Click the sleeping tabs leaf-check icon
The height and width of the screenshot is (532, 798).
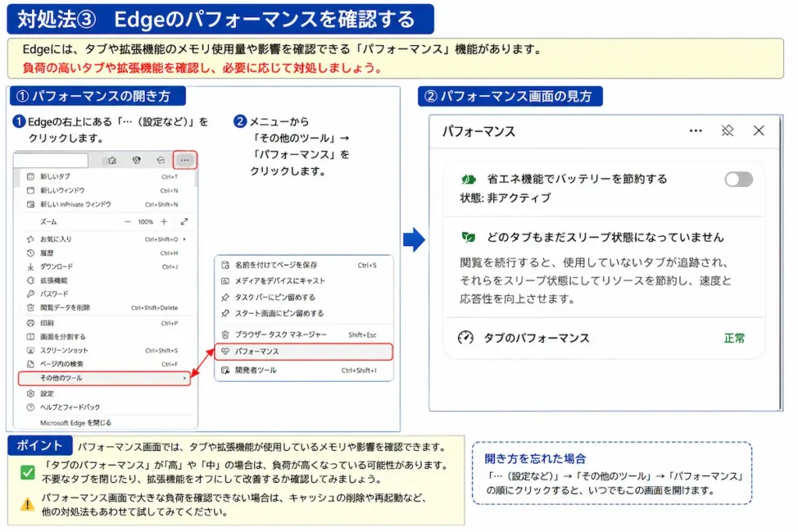468,237
